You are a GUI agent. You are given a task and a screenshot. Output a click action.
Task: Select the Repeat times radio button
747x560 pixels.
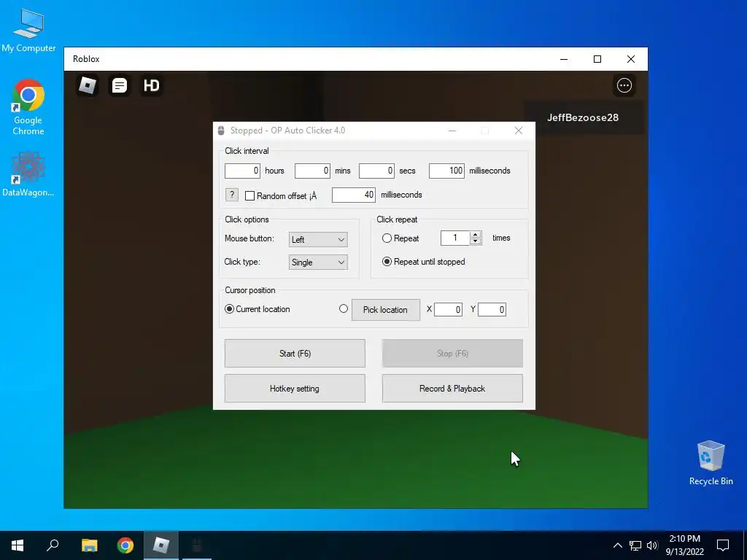pos(387,238)
